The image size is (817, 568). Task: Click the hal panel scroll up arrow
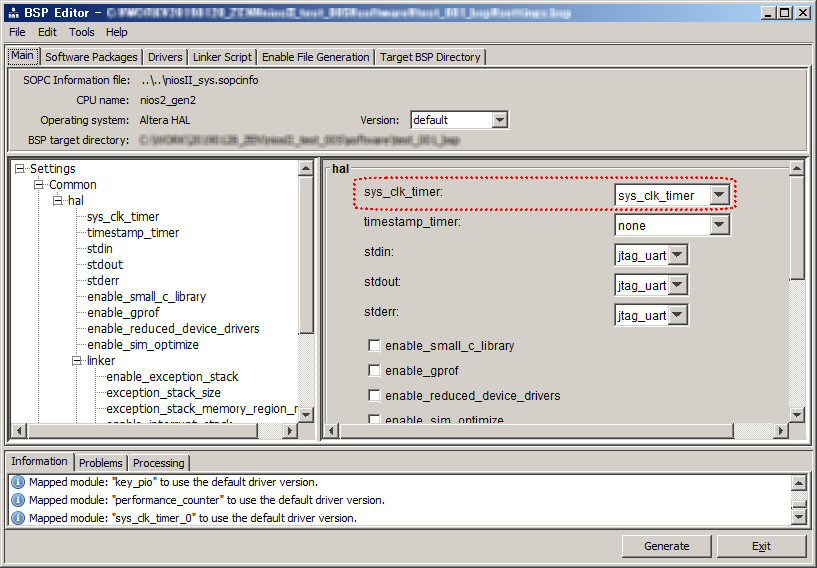click(x=797, y=168)
